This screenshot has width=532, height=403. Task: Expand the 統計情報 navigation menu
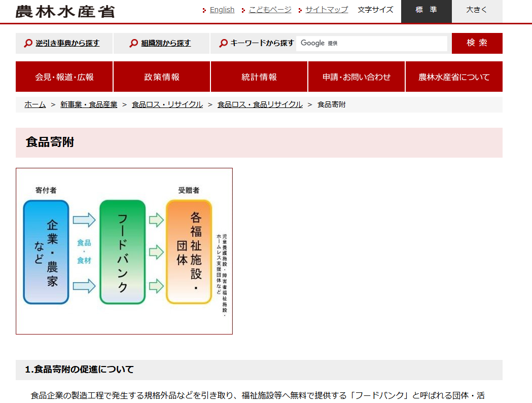tap(259, 77)
